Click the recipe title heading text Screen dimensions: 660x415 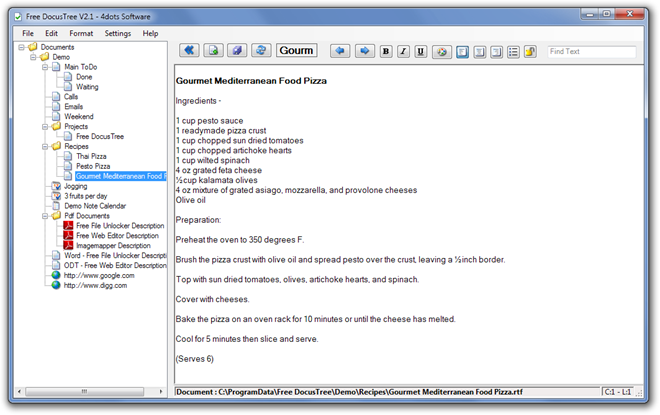click(x=251, y=81)
